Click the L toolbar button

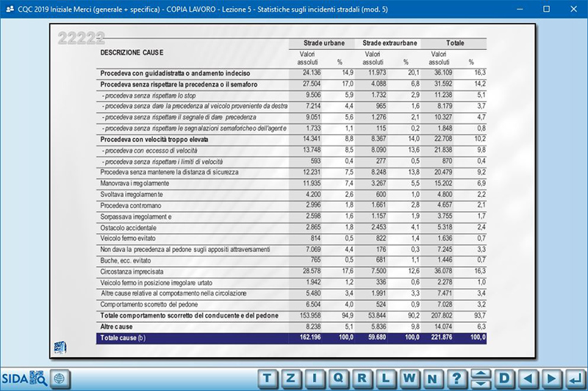coord(386,379)
